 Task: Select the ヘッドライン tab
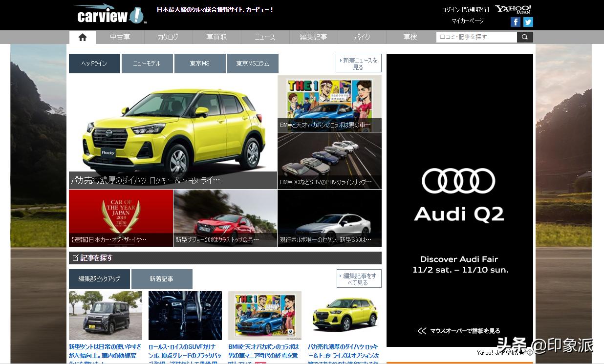click(x=94, y=64)
